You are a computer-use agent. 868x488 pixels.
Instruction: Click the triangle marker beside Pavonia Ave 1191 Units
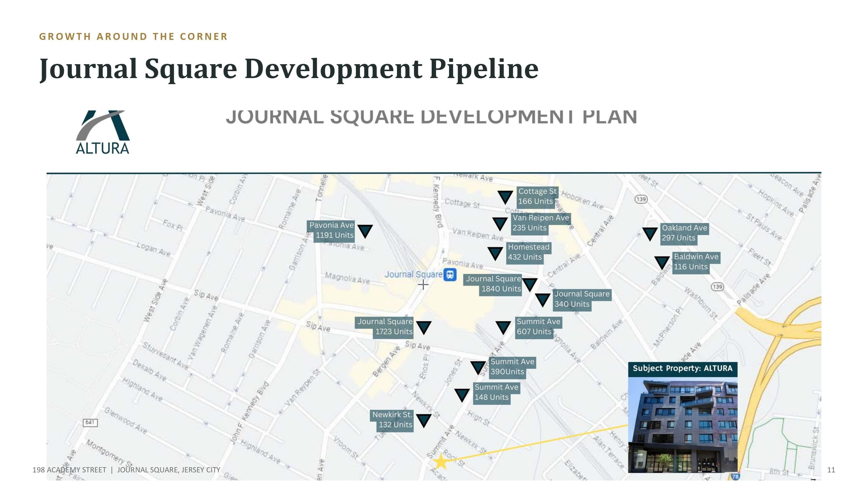pyautogui.click(x=365, y=231)
